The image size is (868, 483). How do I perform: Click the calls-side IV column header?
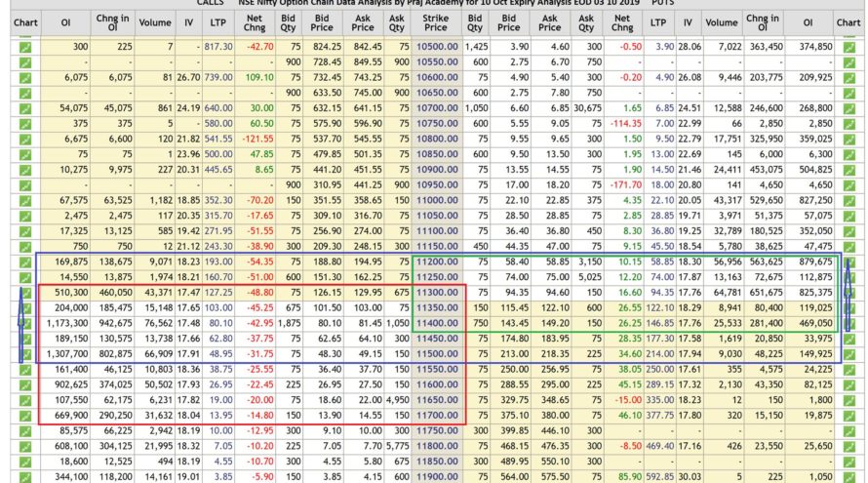tap(189, 22)
